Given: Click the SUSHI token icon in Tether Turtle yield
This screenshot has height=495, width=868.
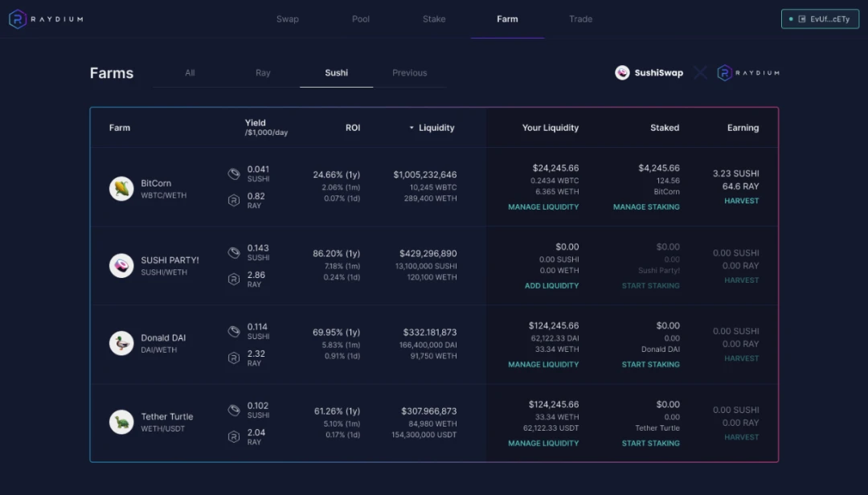Looking at the screenshot, I should [x=234, y=410].
